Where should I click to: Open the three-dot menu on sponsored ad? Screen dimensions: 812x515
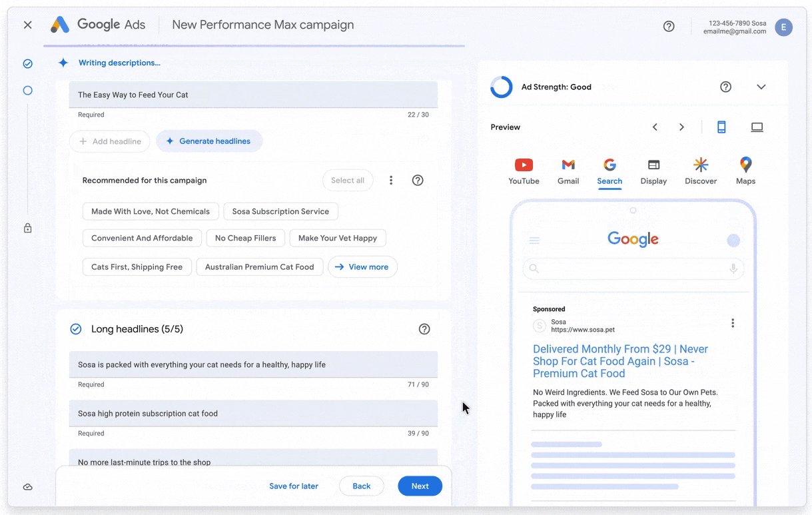click(x=733, y=323)
